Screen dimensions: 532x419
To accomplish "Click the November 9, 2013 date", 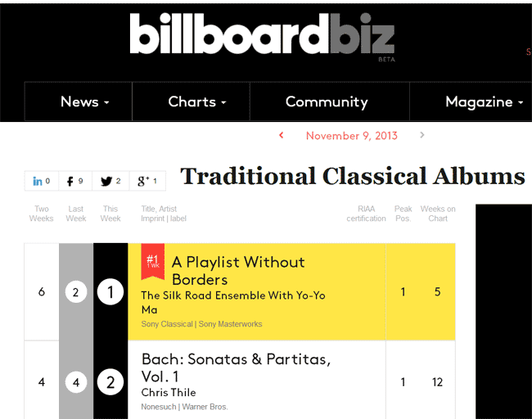I will 351,136.
